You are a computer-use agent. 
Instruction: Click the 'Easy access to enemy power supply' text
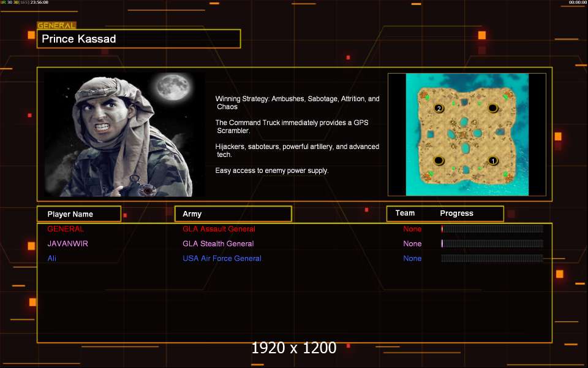tap(272, 171)
